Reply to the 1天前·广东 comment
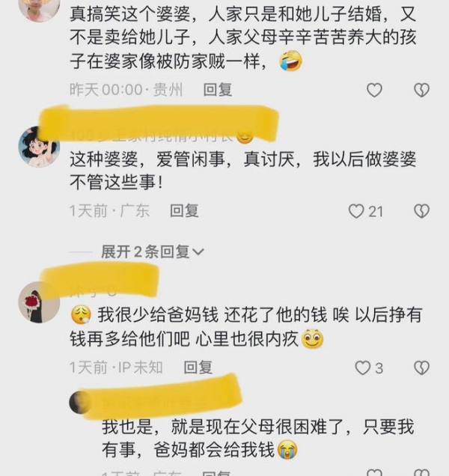This screenshot has height=476, width=449. point(184,210)
